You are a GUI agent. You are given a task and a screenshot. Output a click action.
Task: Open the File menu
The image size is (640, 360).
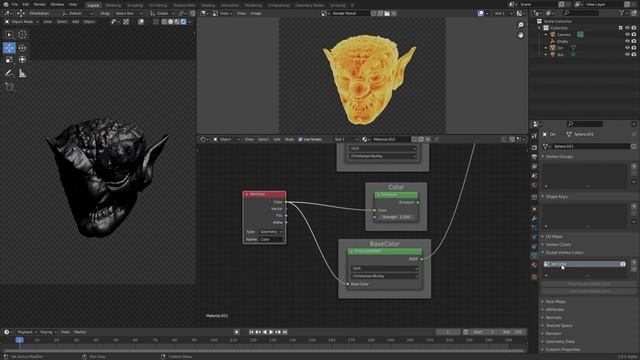pos(15,4)
